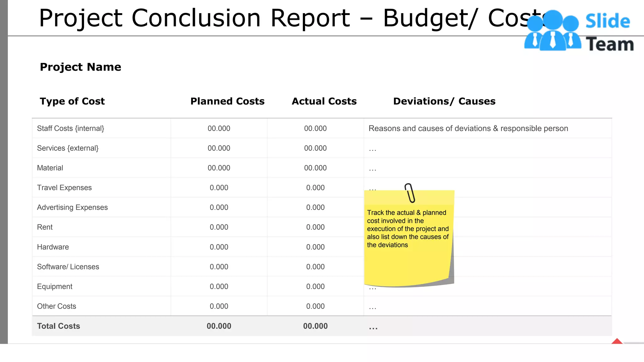Image resolution: width=644 pixels, height=362 pixels.
Task: Click deviation ellipsis in Other Costs row
Action: [x=373, y=309]
